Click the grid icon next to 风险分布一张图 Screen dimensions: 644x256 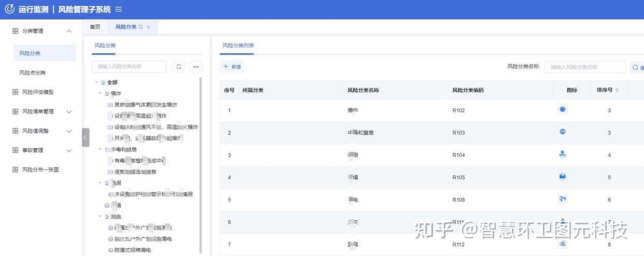click(x=15, y=169)
